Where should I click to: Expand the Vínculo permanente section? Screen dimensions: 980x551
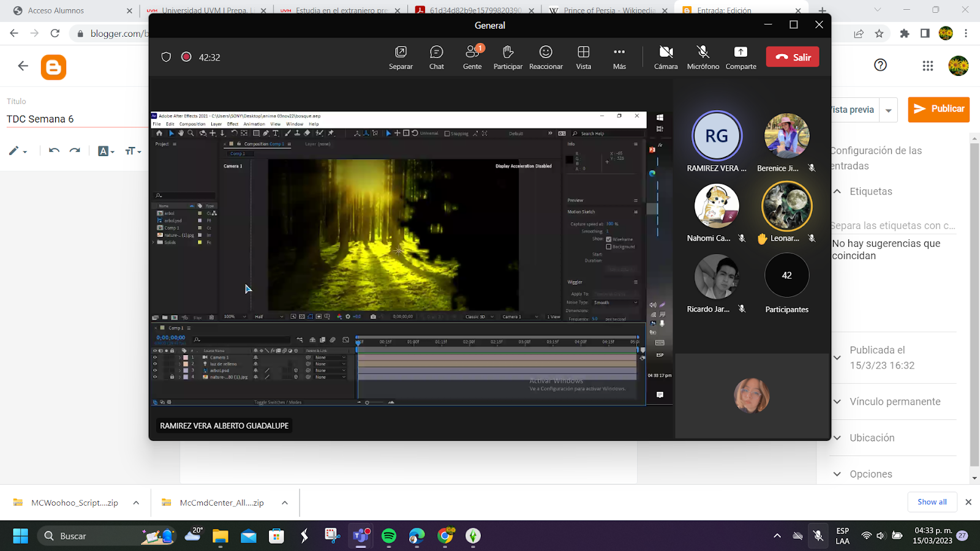click(837, 402)
